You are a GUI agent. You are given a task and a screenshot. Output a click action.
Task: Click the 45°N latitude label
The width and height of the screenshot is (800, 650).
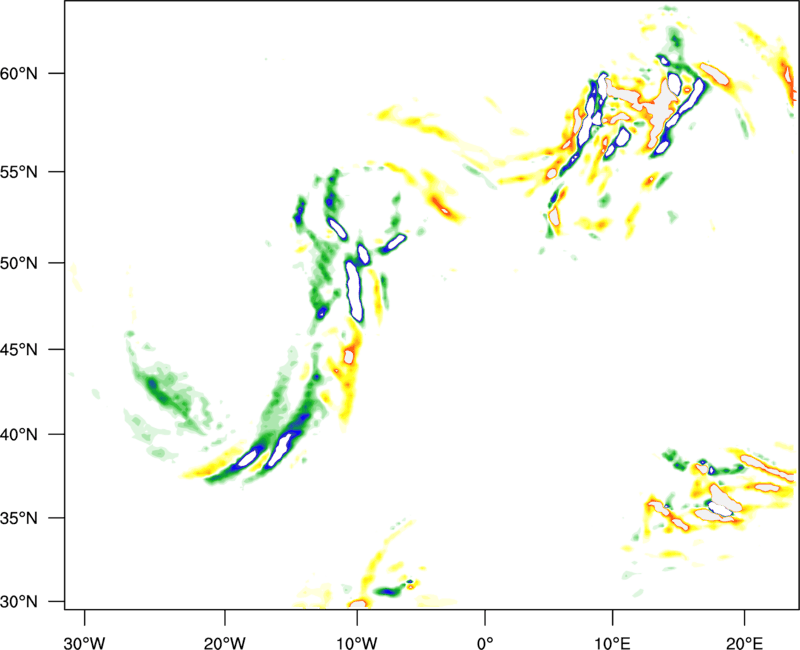(x=18, y=349)
